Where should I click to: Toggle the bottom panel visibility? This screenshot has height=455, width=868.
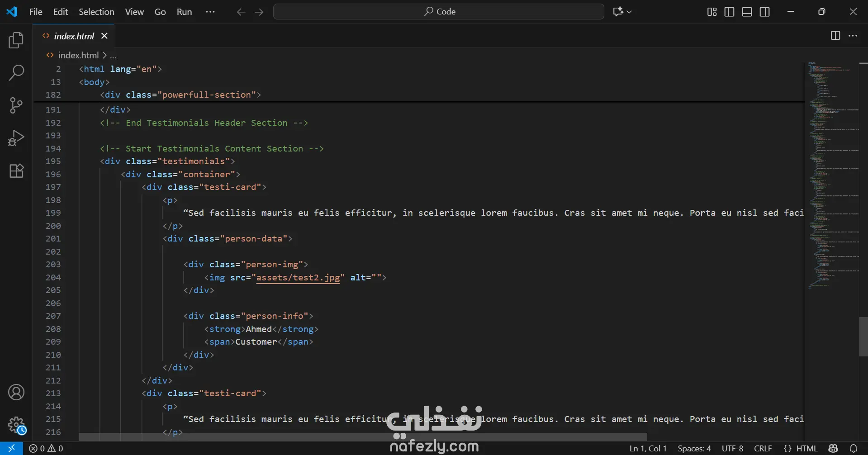coord(747,12)
